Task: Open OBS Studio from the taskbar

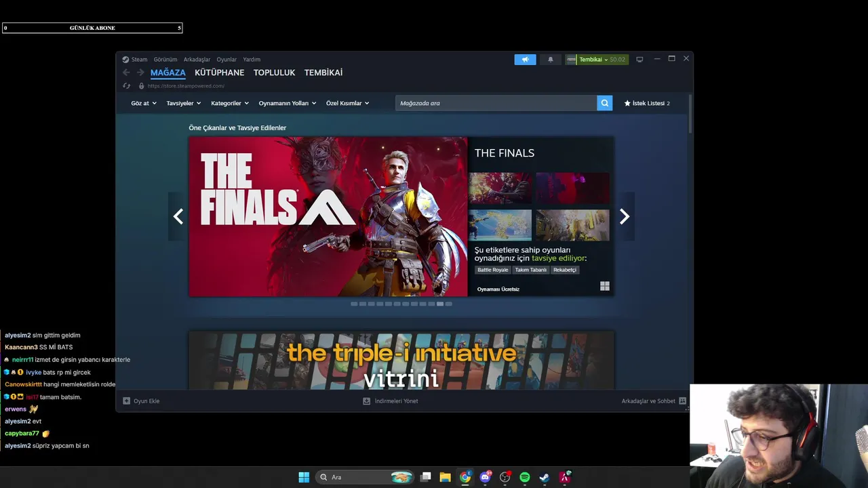Action: [505, 477]
